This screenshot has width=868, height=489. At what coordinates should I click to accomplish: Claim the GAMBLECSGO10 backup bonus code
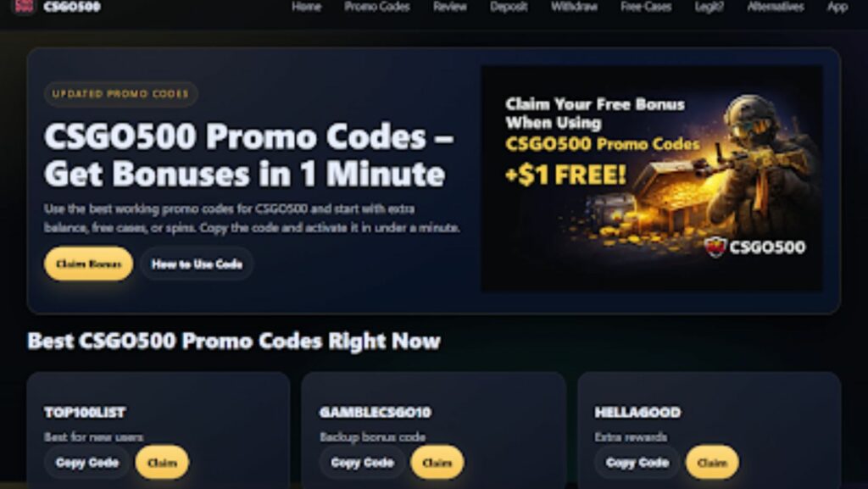437,463
